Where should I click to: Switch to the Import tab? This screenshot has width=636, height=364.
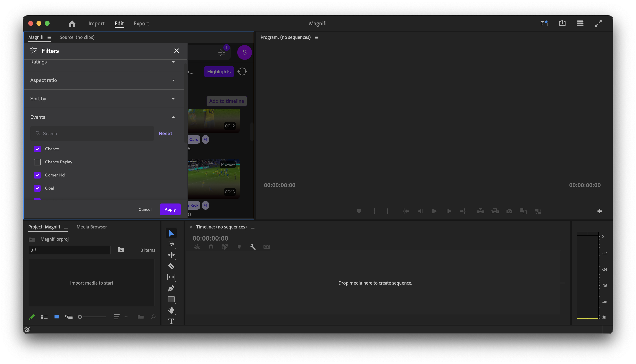(x=96, y=24)
